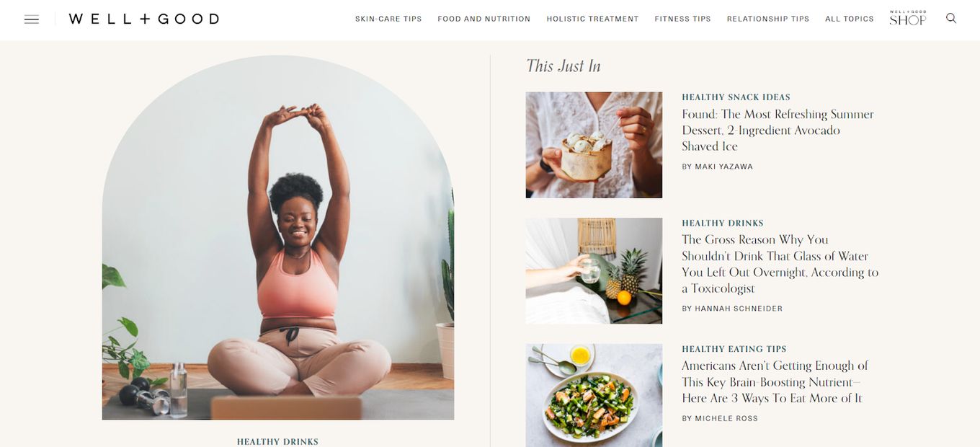Screen dimensions: 980x447
Task: Go to Fitness Tips page
Action: 682,19
